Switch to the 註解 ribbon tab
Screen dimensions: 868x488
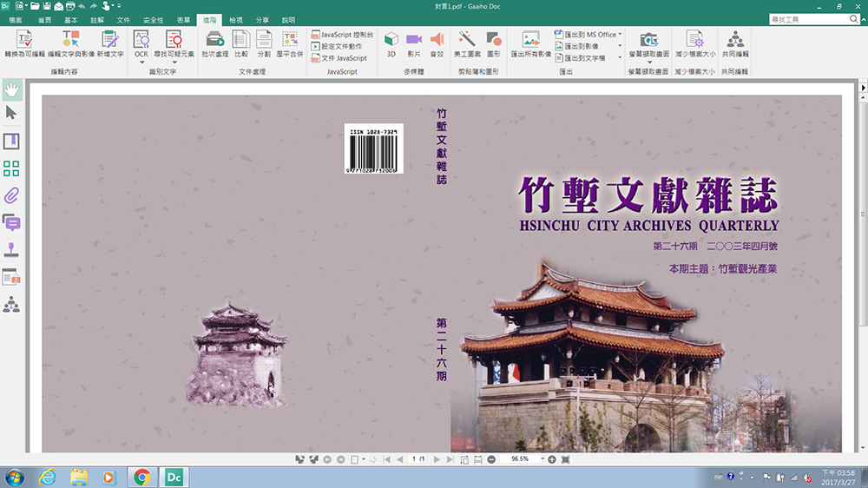(97, 19)
